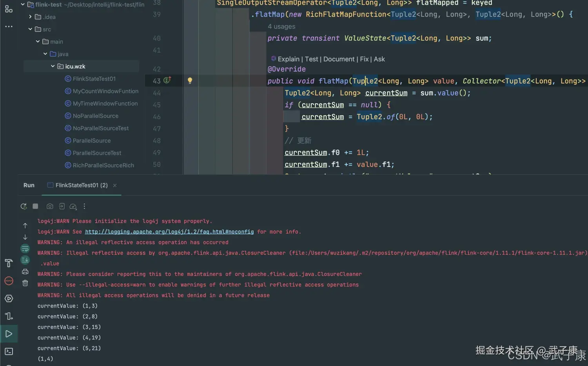Open the Services tool window icon
The width and height of the screenshot is (588, 366).
point(9,299)
